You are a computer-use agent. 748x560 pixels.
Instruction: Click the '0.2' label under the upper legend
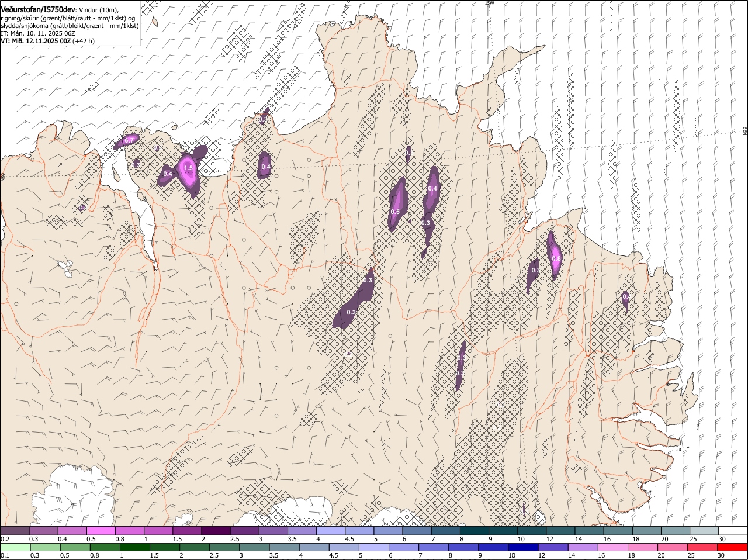click(x=5, y=539)
